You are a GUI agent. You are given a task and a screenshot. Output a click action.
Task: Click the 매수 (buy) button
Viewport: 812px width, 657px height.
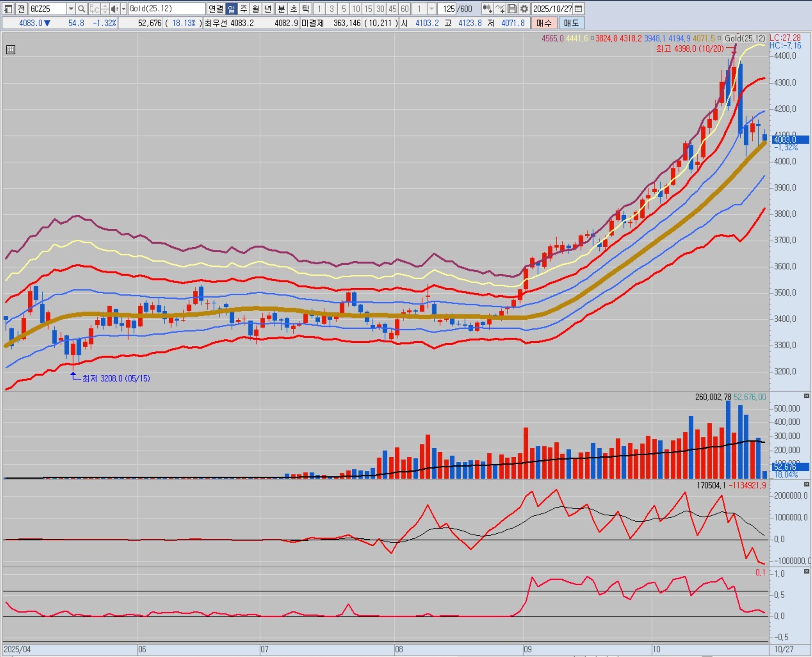544,23
